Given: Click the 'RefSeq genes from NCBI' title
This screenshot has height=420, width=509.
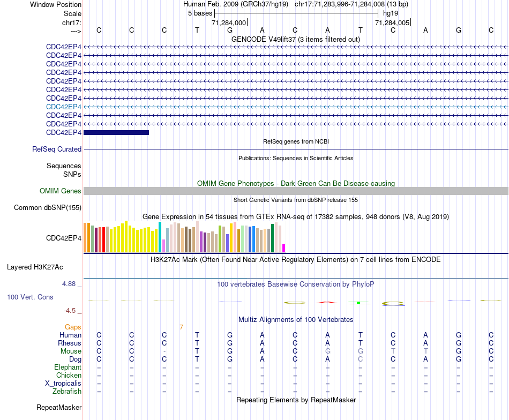Looking at the screenshot, I should coord(296,141).
